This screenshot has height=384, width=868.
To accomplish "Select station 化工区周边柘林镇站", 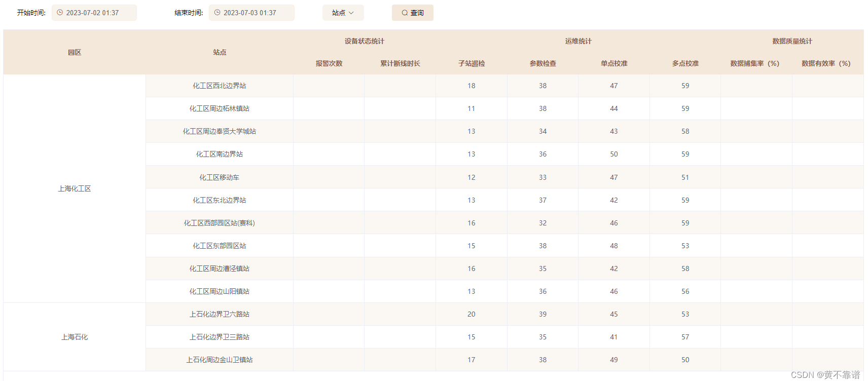I will point(220,108).
